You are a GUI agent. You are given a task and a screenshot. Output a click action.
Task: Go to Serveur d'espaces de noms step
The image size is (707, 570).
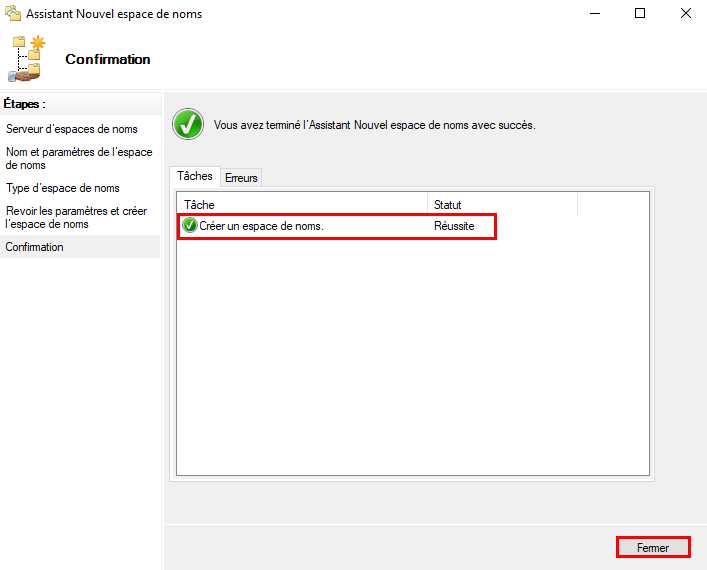[72, 129]
